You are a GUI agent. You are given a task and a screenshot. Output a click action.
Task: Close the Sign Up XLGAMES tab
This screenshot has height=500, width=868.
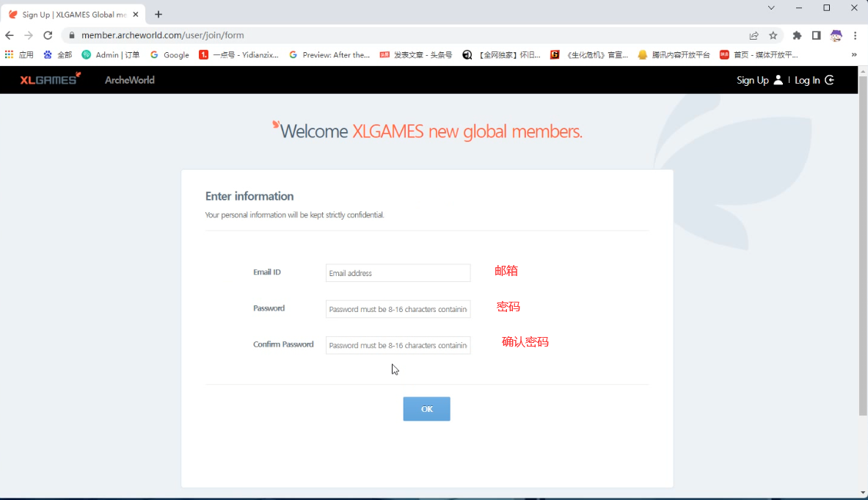[136, 15]
